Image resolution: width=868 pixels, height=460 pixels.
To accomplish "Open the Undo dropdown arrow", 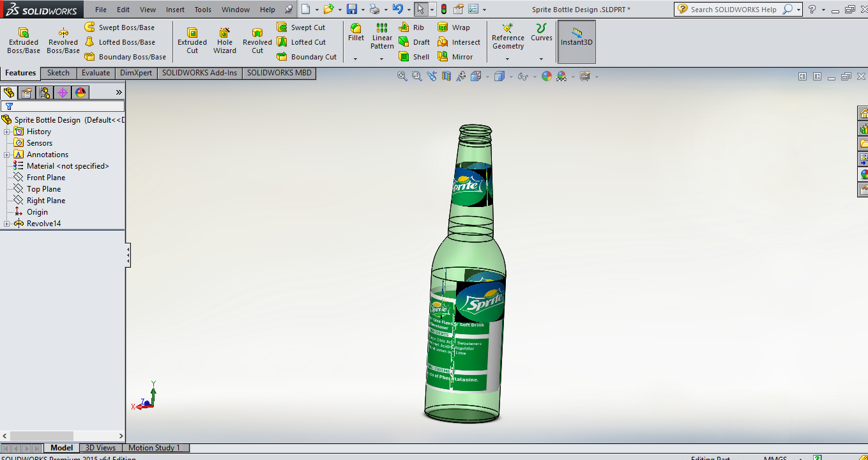I will (x=408, y=10).
